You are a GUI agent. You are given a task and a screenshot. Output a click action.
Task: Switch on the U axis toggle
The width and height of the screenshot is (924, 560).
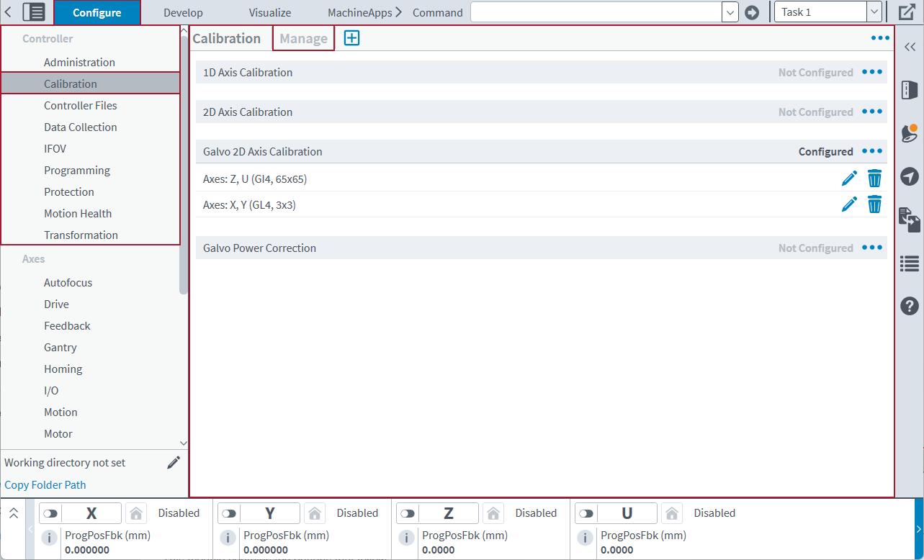click(x=586, y=513)
